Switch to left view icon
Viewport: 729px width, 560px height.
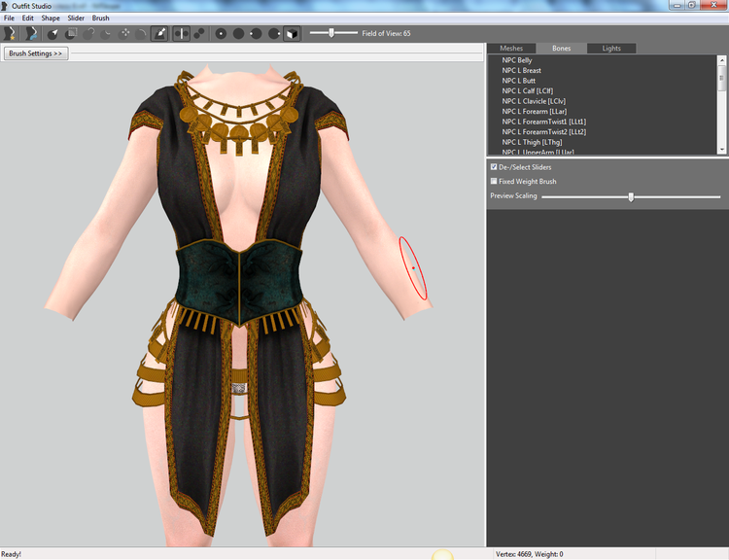click(257, 33)
